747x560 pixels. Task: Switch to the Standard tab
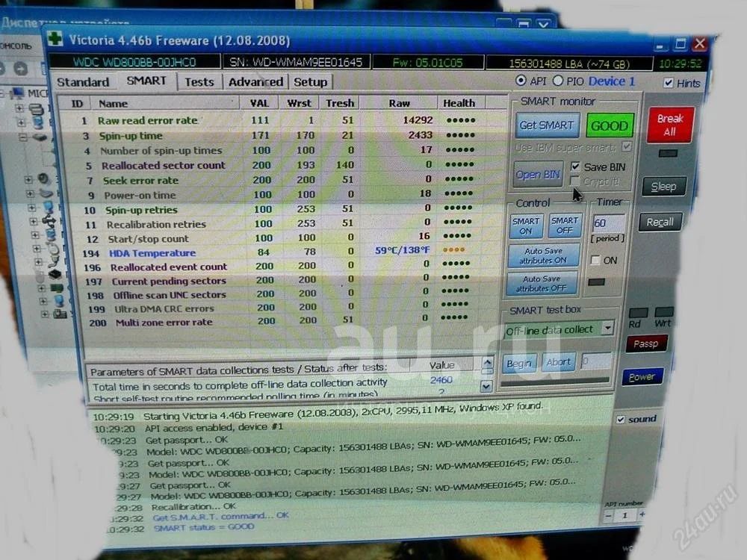(83, 82)
